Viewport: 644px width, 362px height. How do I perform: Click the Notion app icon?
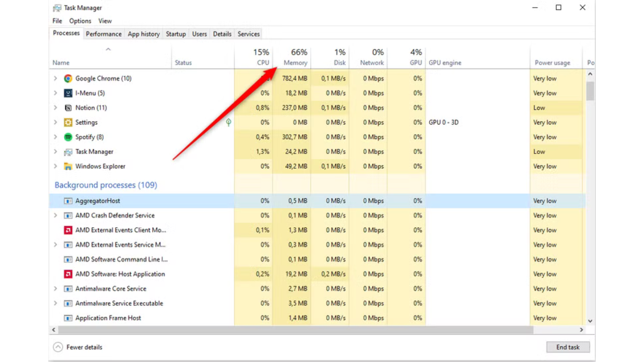[x=68, y=108]
